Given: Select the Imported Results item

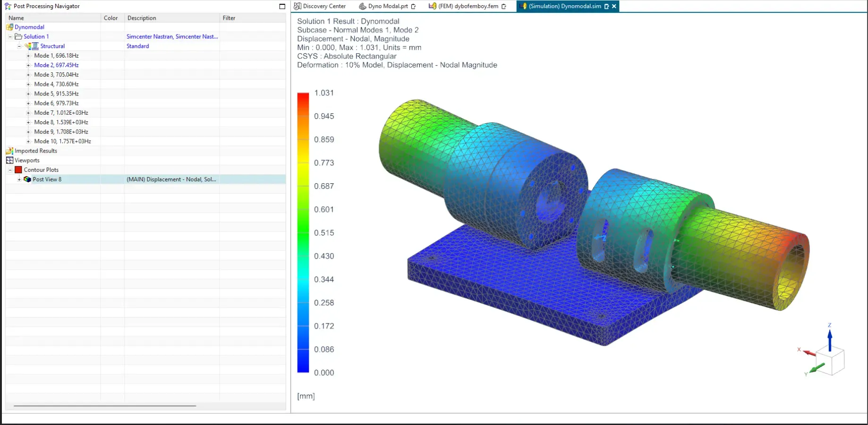Looking at the screenshot, I should tap(36, 151).
